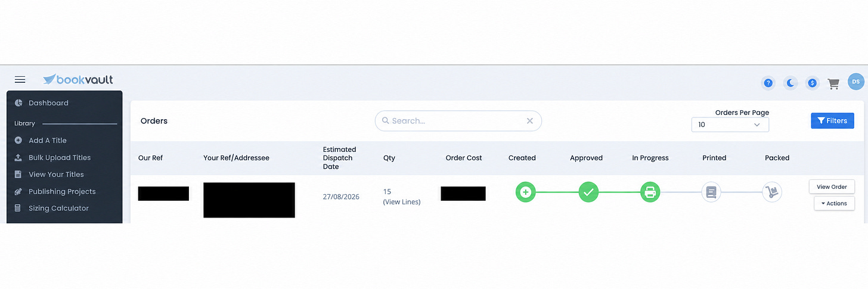Clear the search with X icon

529,121
